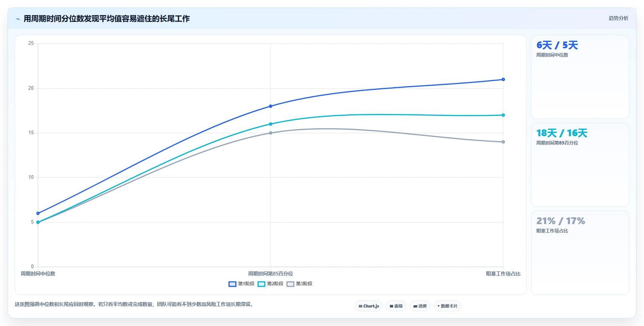Open the 18天 / 16天 metric card
The width and height of the screenshot is (644, 326).
(x=580, y=165)
